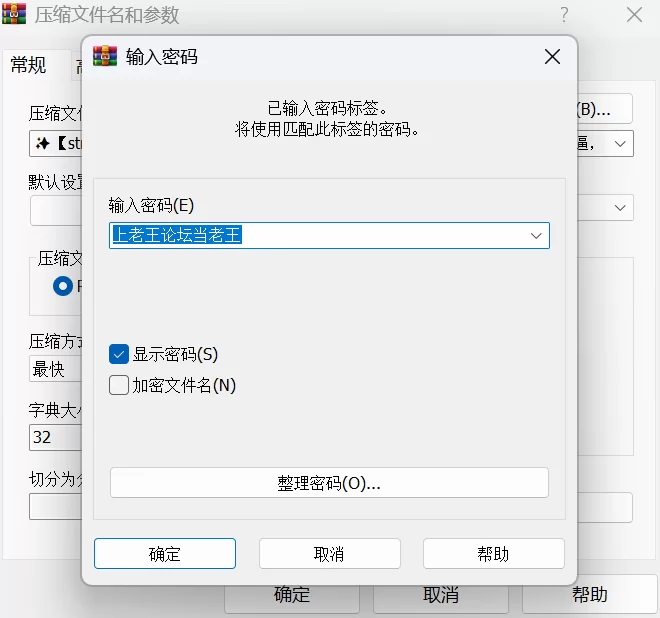Click 确定 in the archive parameters window
The height and width of the screenshot is (618, 660).
[292, 595]
